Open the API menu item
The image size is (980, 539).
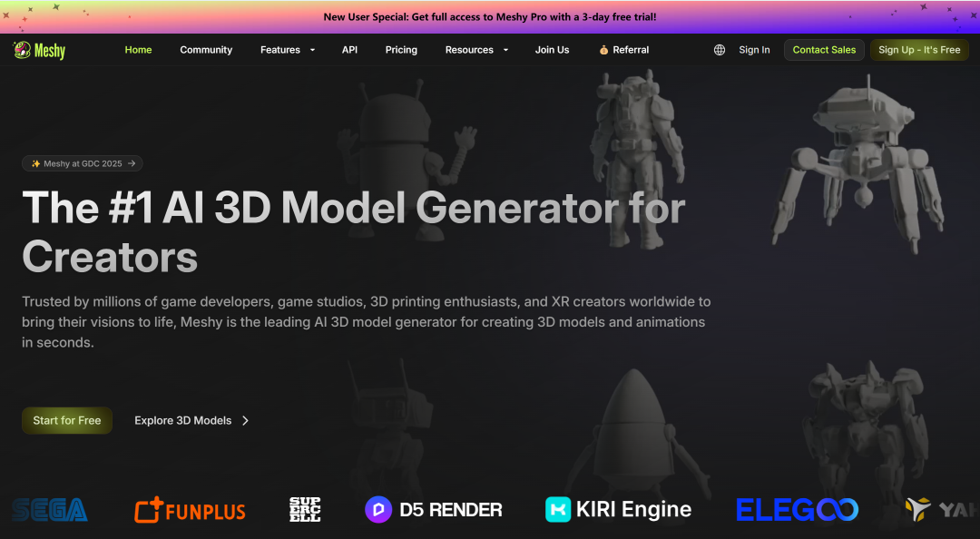click(349, 50)
